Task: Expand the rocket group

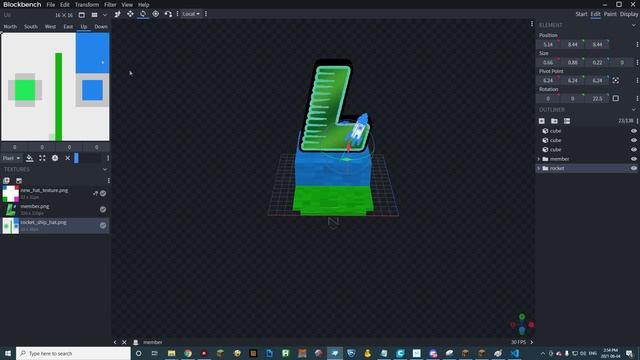Action: pos(539,168)
